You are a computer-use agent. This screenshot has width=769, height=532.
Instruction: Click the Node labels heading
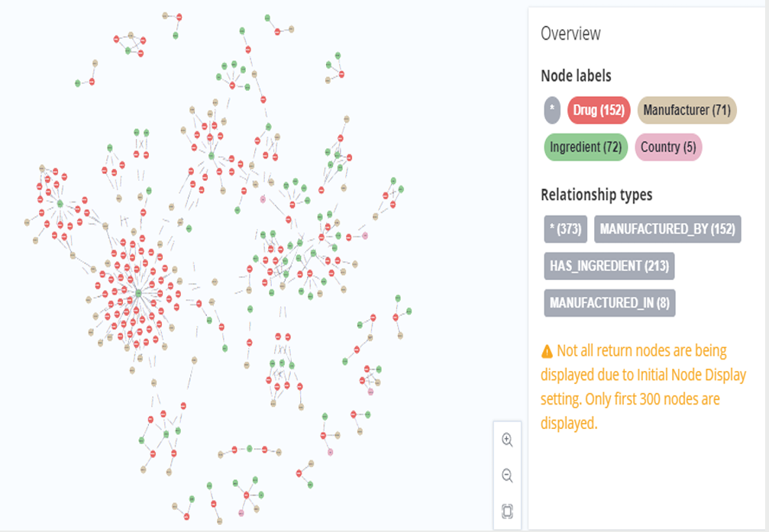coord(576,76)
